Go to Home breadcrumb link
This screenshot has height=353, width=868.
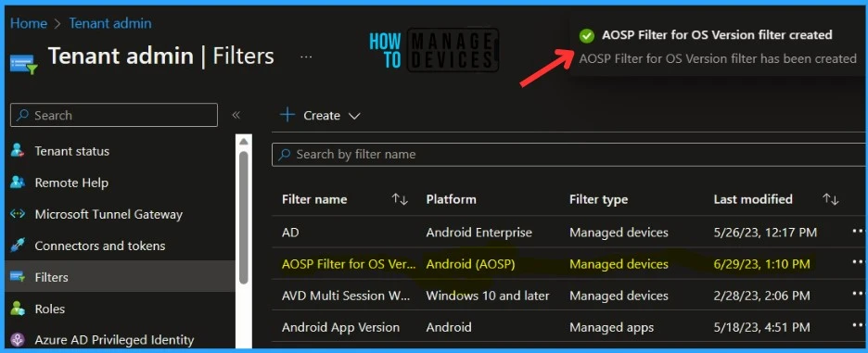29,23
